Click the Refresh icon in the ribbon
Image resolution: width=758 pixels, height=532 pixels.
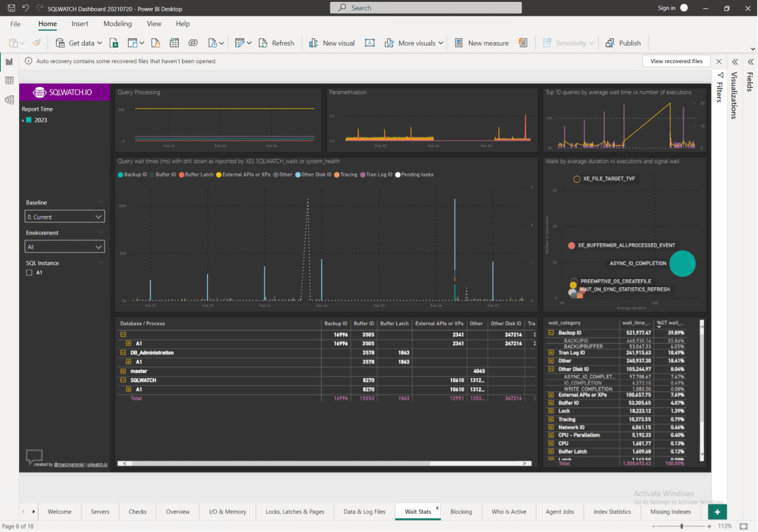(263, 43)
